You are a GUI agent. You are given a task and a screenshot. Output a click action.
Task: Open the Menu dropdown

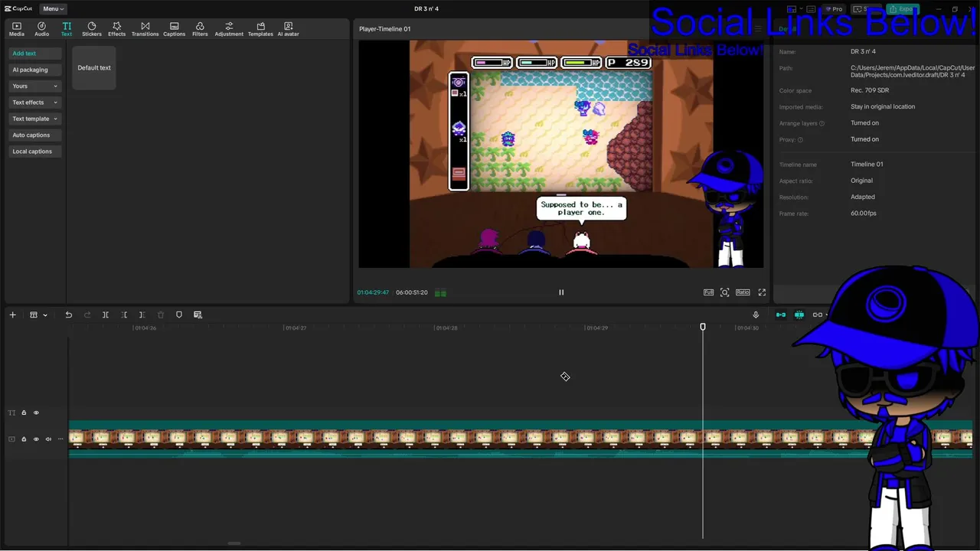pyautogui.click(x=53, y=9)
